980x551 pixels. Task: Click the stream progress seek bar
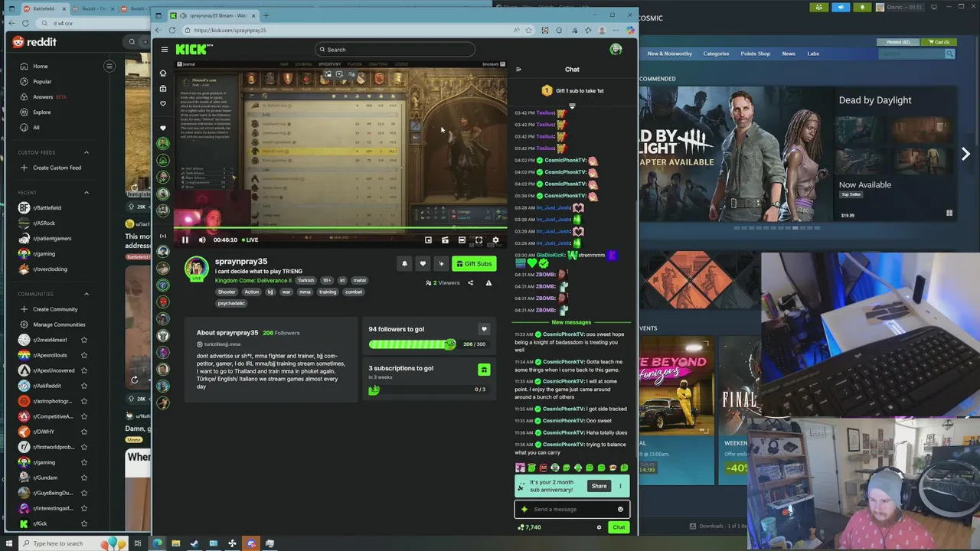tap(340, 228)
